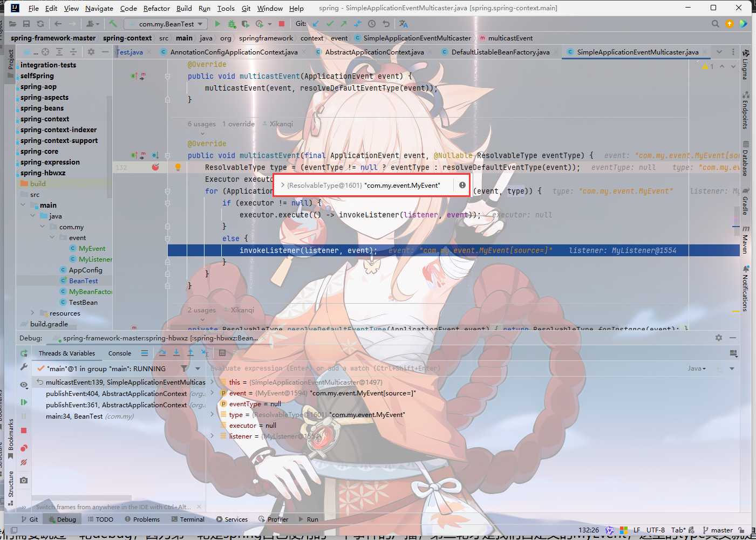Open the Services tool window

232,520
